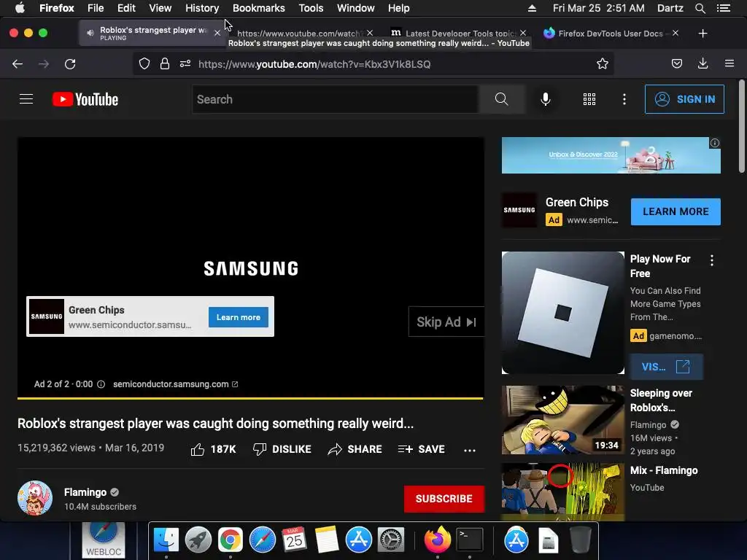Viewport: 747px width, 560px height.
Task: Open the Mix - Flamingo playlist thumbnail
Action: pyautogui.click(x=562, y=492)
